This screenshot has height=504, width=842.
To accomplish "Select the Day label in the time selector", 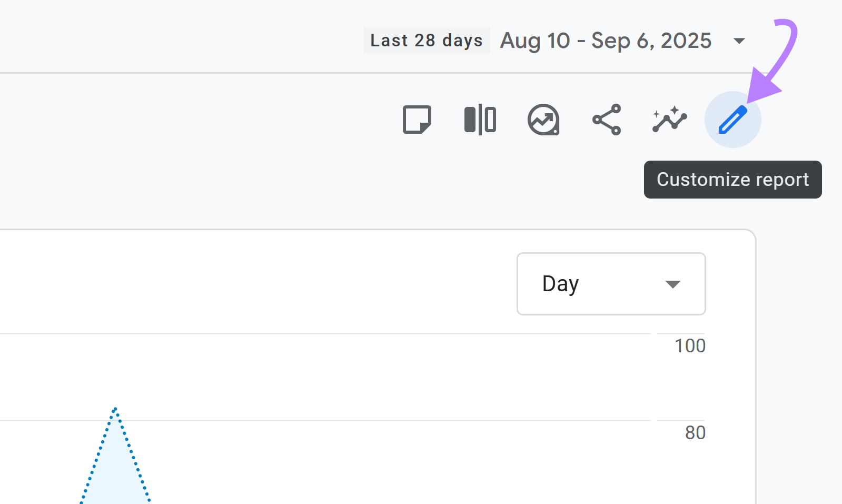I will pyautogui.click(x=560, y=284).
